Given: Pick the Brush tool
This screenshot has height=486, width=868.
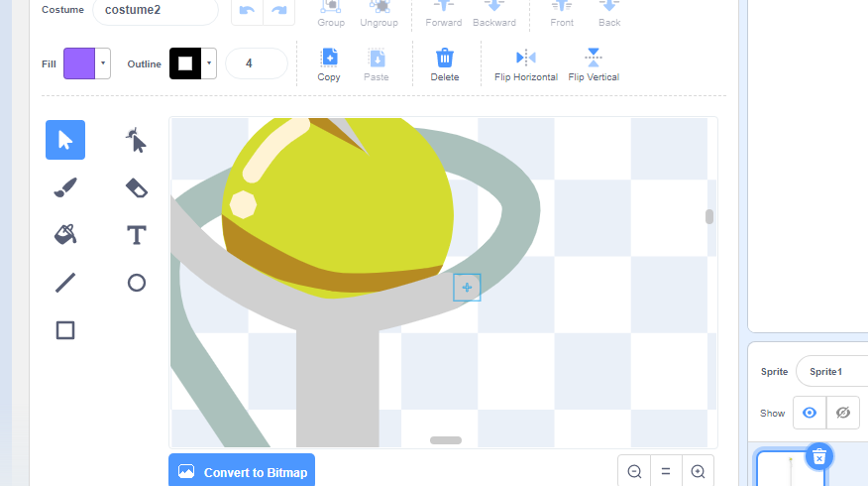Looking at the screenshot, I should [65, 187].
